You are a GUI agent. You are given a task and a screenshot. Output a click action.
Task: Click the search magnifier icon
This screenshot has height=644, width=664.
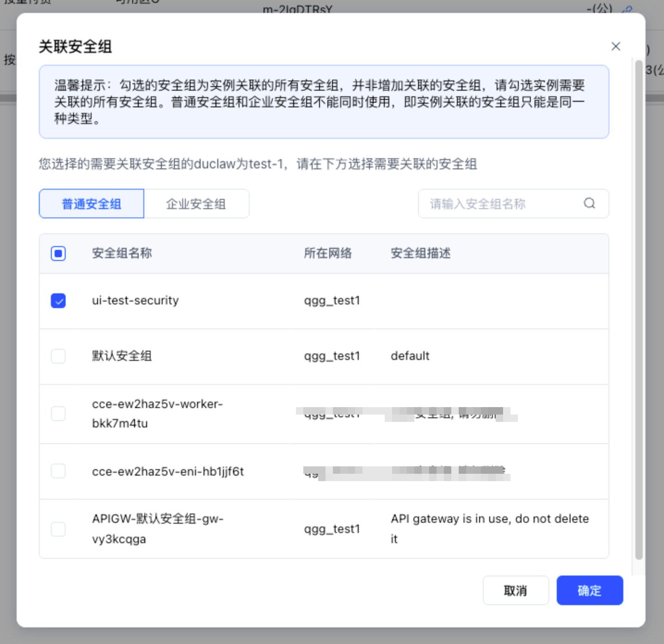[x=589, y=203]
